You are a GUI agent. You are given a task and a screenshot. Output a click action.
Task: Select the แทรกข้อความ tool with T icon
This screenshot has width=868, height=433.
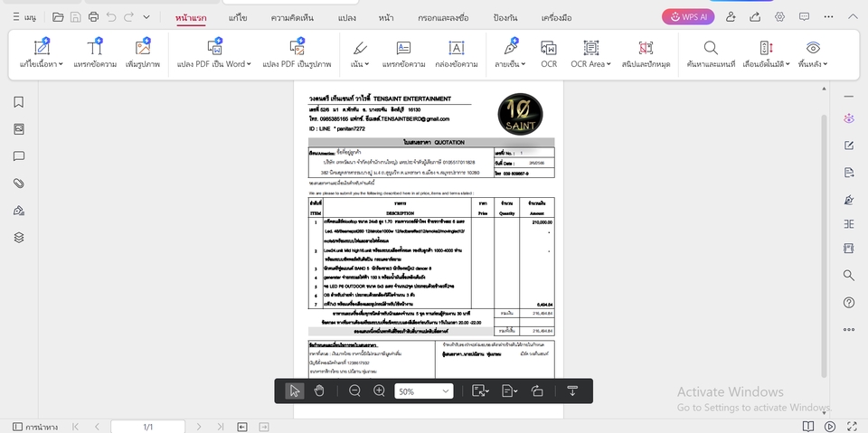pos(95,53)
